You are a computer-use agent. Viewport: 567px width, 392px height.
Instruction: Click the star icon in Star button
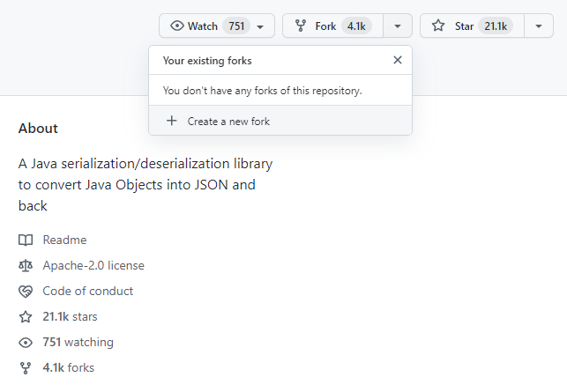438,26
